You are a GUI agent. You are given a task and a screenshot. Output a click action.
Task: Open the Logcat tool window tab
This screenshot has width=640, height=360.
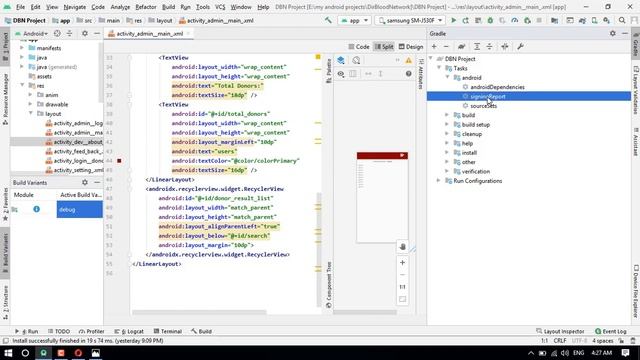129,331
